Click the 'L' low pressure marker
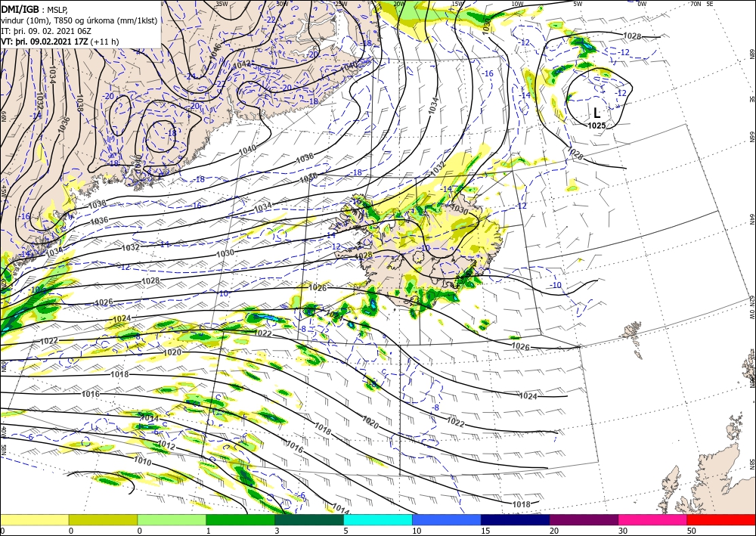The height and width of the screenshot is (536, 756). point(597,113)
